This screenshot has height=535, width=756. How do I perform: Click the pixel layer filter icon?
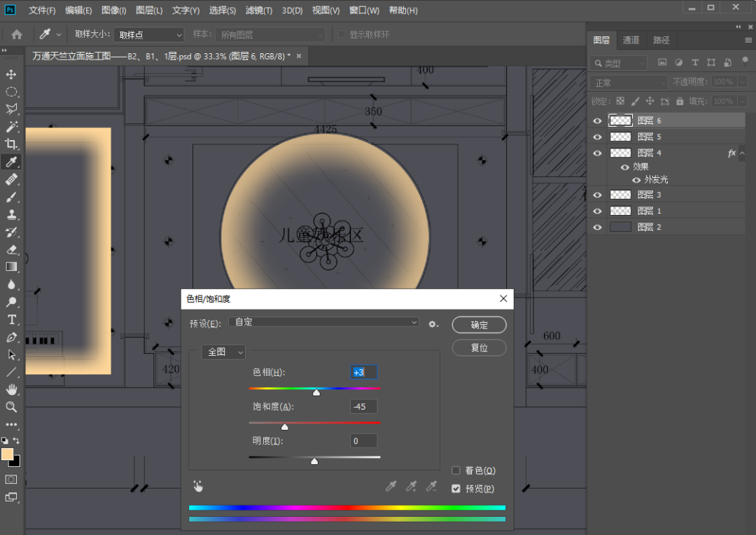[662, 62]
